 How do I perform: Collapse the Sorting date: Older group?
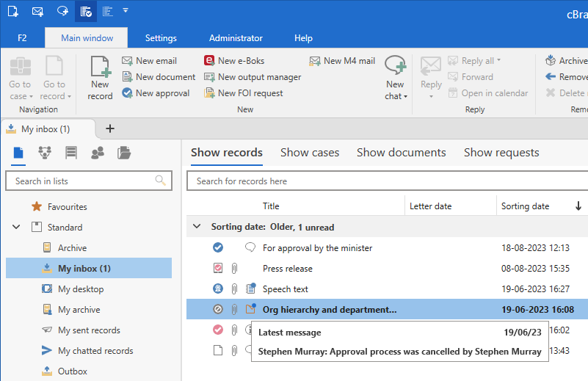[x=196, y=227]
